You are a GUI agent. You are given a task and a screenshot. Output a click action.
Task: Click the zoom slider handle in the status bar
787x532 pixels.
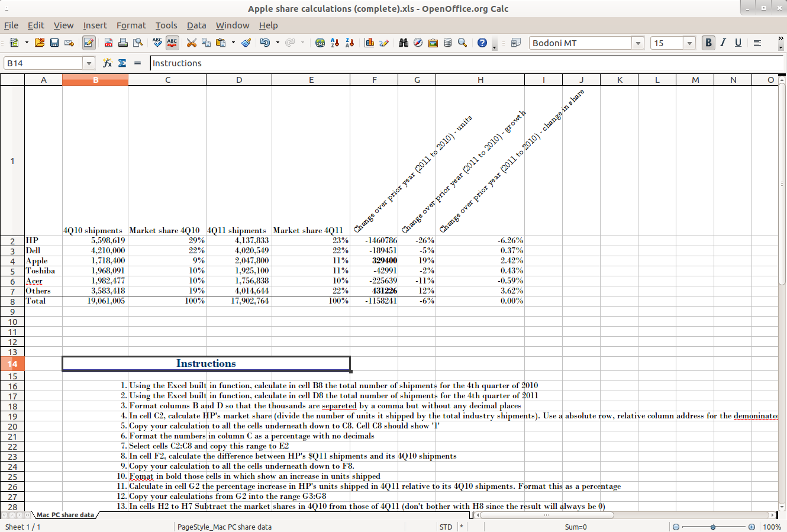pos(713,527)
